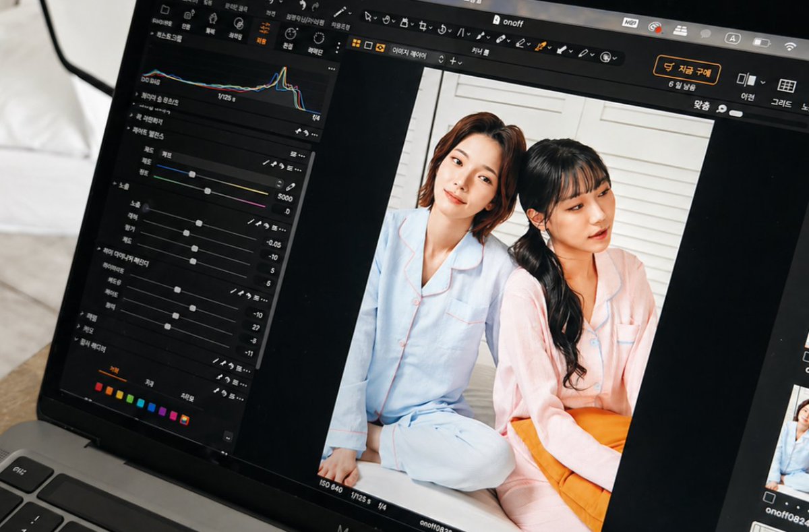Click the battery icon in menu bar

(762, 42)
